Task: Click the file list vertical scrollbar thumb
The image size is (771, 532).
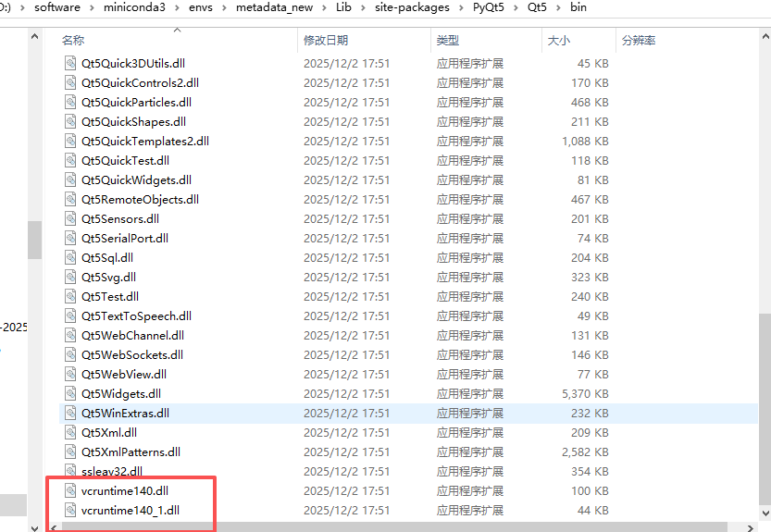Action: tap(765, 409)
